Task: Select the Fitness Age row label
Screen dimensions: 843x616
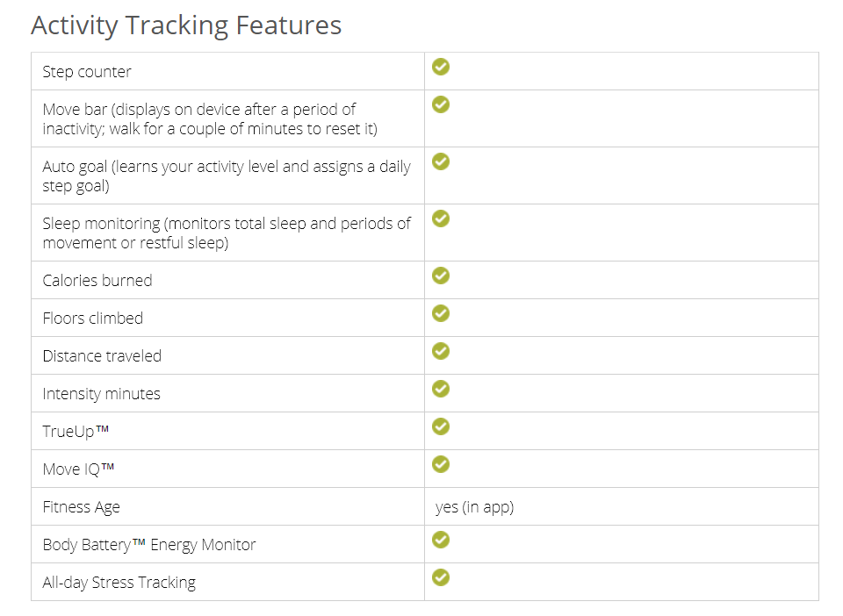Action: pos(81,507)
